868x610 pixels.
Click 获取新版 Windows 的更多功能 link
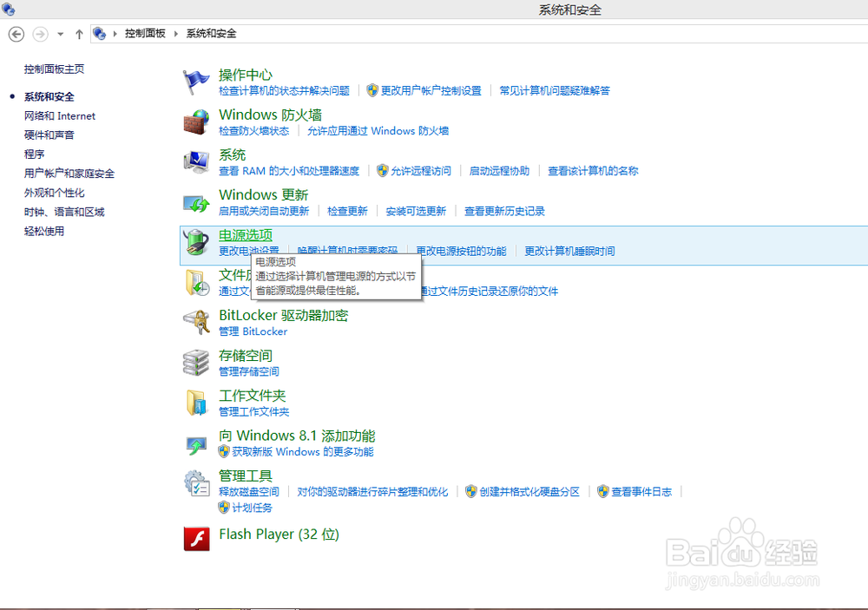pyautogui.click(x=303, y=452)
